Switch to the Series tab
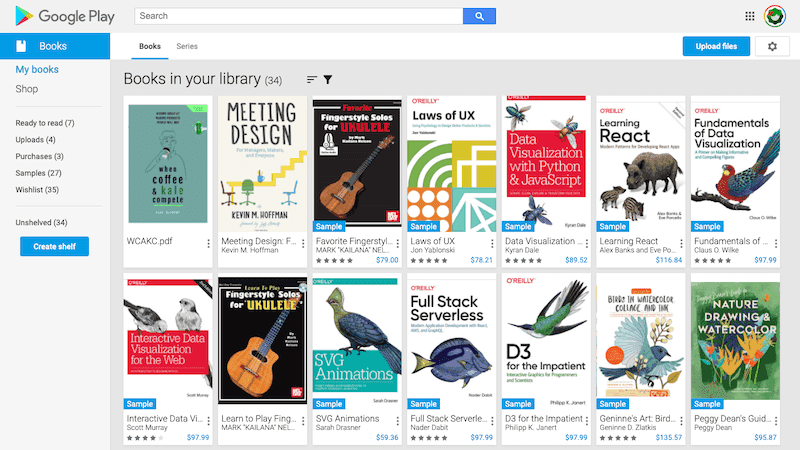Screen dimensions: 800x450 click(187, 46)
